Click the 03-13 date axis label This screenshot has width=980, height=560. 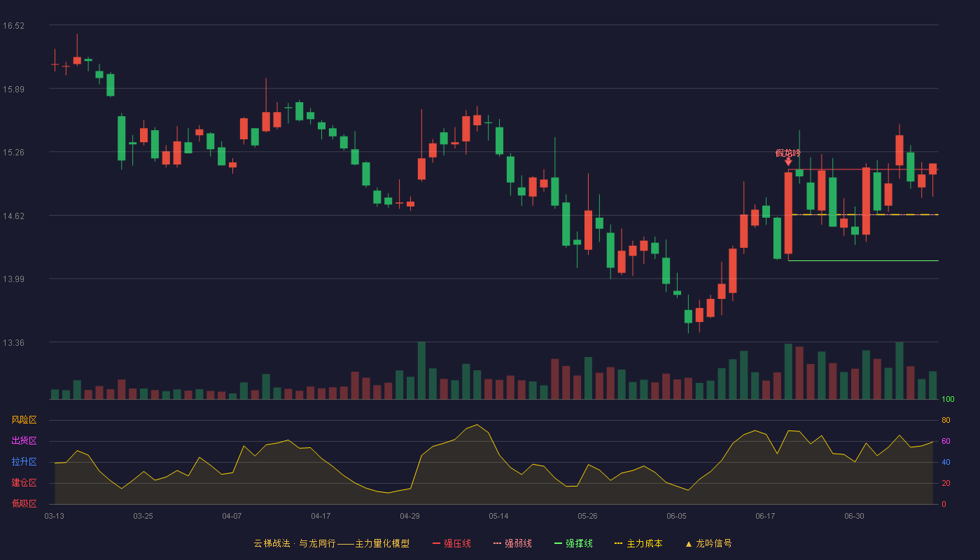coord(54,516)
